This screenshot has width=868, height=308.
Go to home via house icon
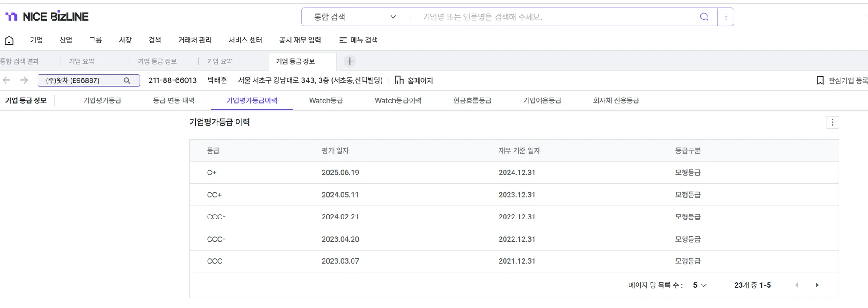click(9, 40)
